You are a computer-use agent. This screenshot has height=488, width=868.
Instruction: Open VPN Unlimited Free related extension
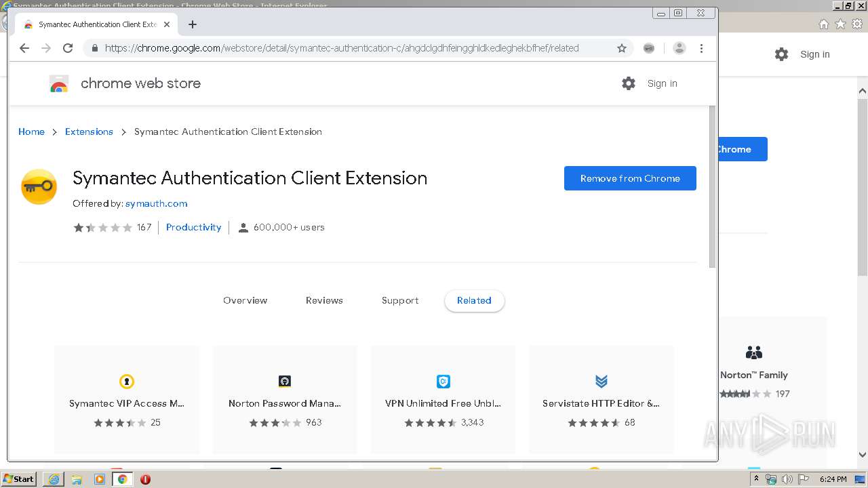tap(443, 399)
